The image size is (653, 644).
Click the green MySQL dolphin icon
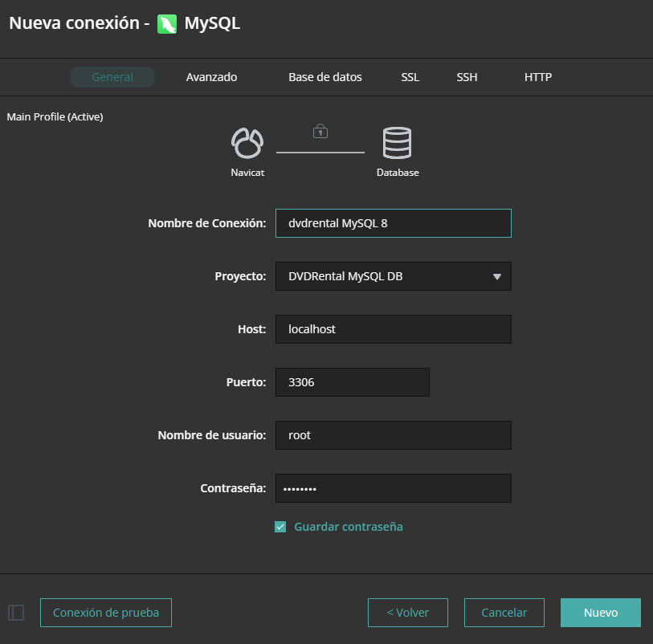(167, 24)
